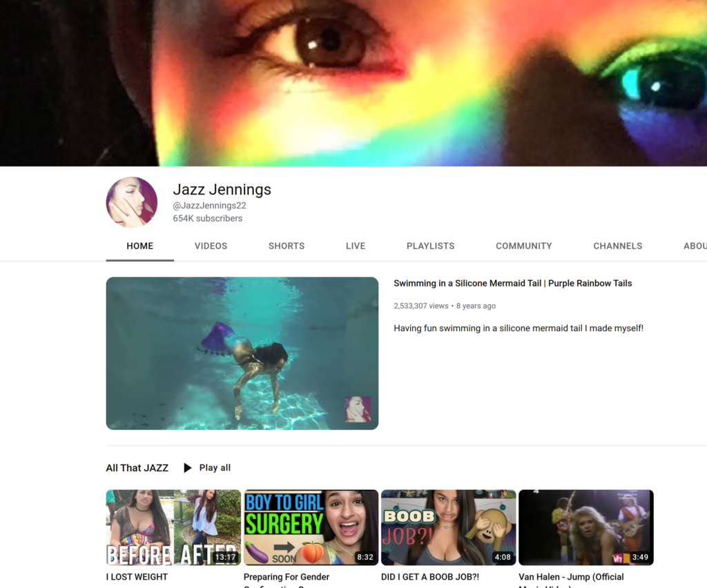Click the channel watermark on featured video
This screenshot has height=588, width=707.
(358, 409)
